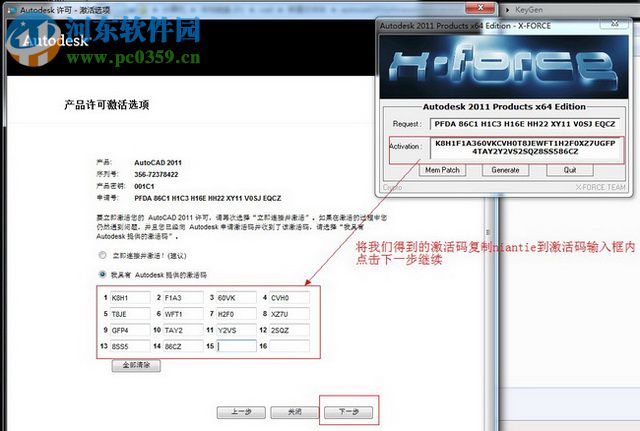The image size is (640, 431).
Task: Click the Activation code box in the X-FORCE window
Action: point(525,148)
